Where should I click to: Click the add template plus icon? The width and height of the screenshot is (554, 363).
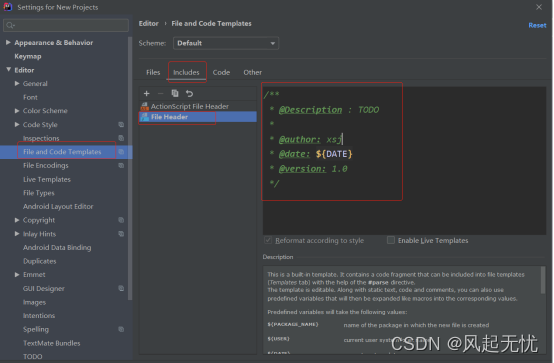pos(147,93)
